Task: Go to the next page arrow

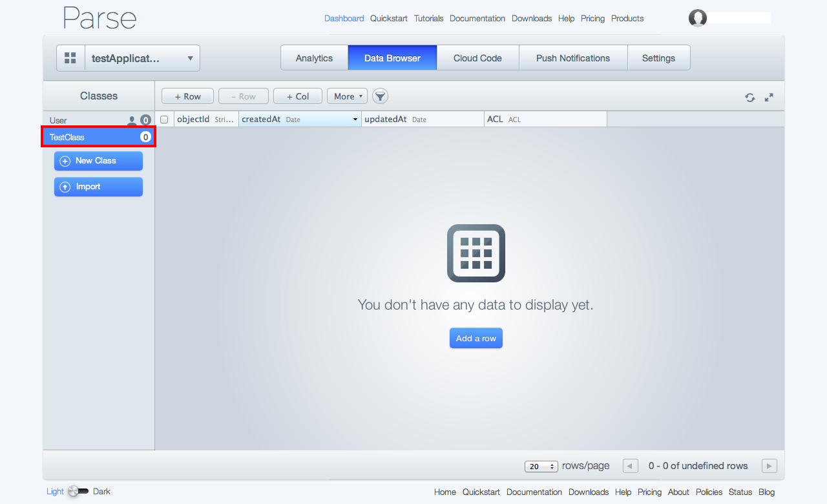Action: [x=769, y=466]
